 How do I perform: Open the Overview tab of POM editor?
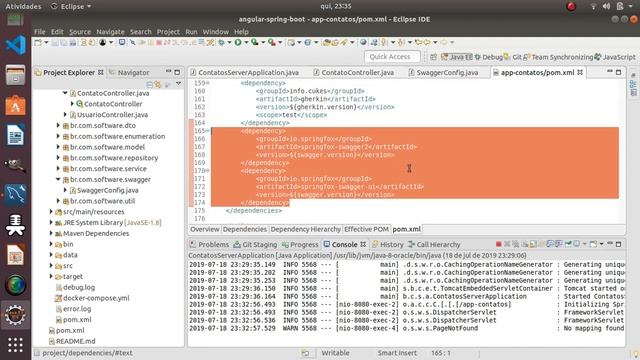click(x=204, y=229)
